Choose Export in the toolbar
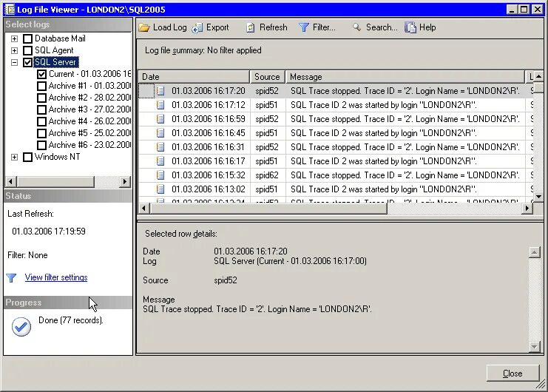 tap(210, 27)
